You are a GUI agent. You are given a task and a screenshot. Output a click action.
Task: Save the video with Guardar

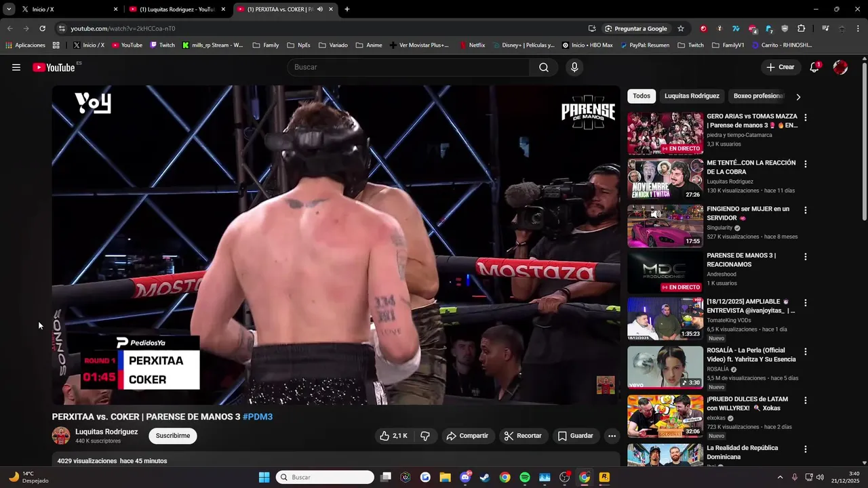coord(575,436)
